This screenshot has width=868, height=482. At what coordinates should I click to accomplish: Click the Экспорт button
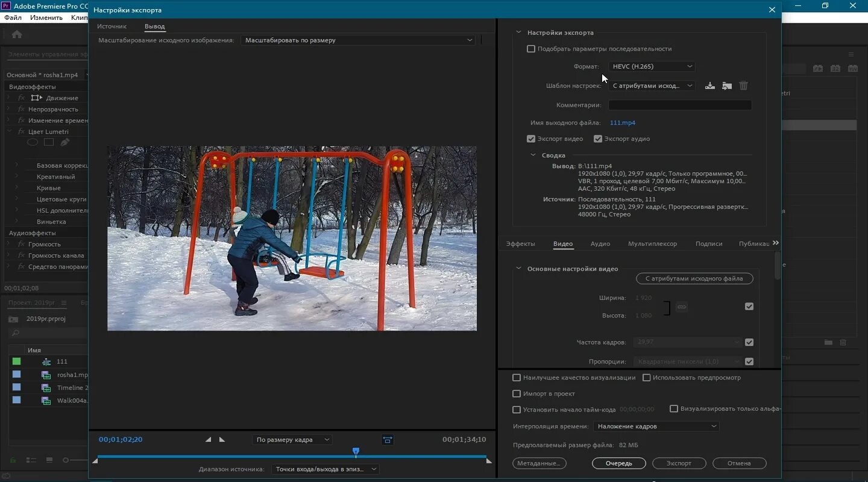pyautogui.click(x=679, y=463)
